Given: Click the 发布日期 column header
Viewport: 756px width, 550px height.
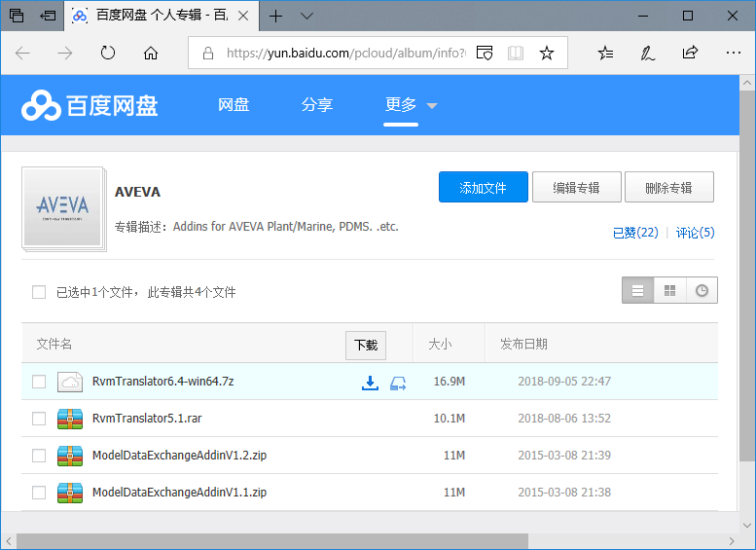Looking at the screenshot, I should 523,344.
